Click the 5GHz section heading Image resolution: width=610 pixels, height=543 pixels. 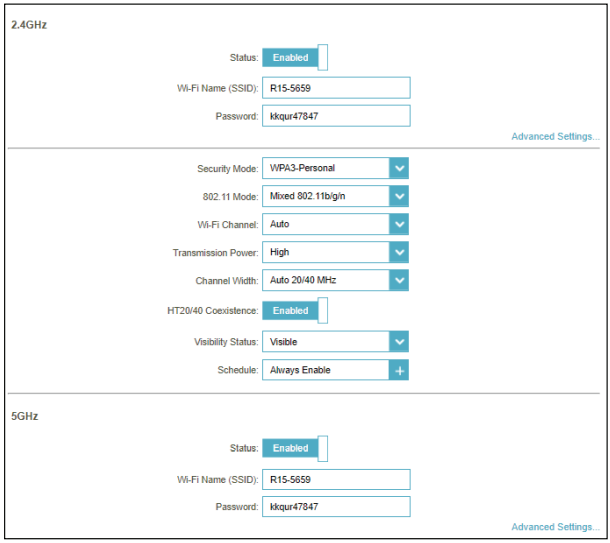pyautogui.click(x=25, y=416)
